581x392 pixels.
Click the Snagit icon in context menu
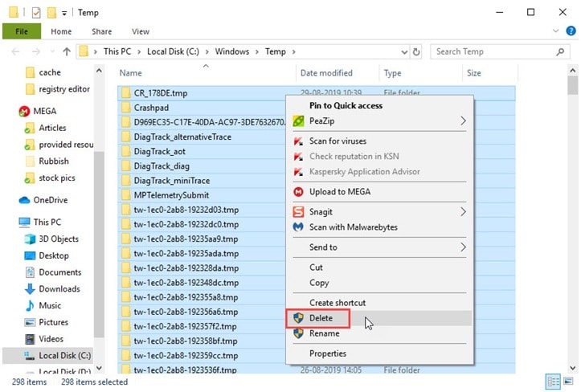point(298,212)
